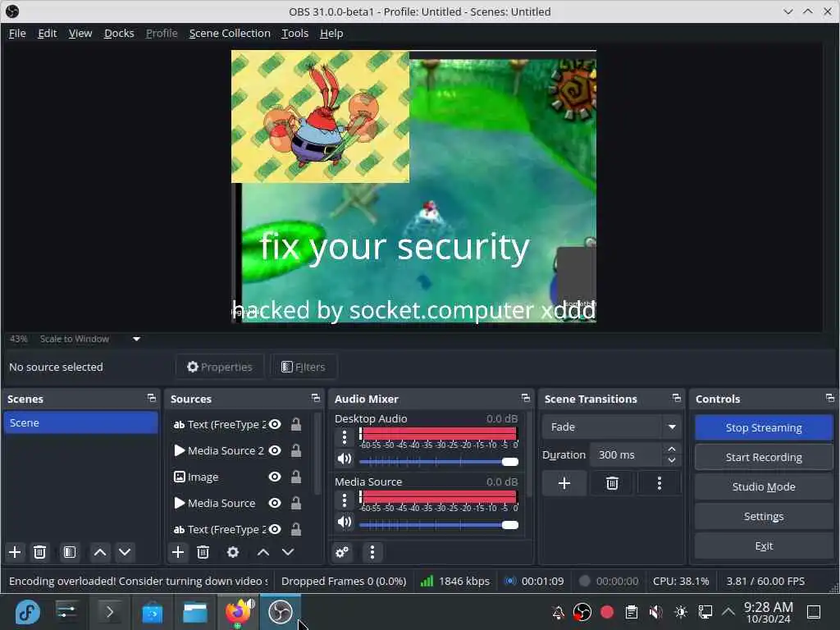The image size is (840, 630).
Task: Open Advanced Audio Properties gears icon
Action: click(x=342, y=552)
